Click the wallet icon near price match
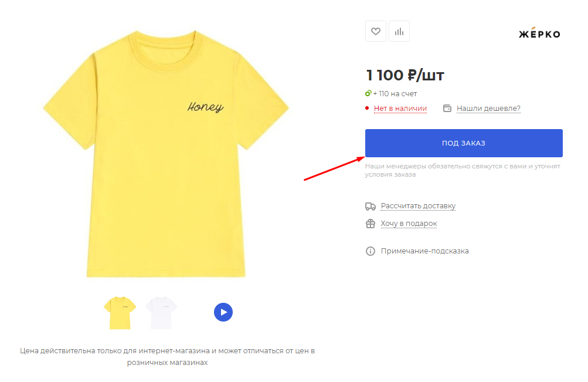Image resolution: width=588 pixels, height=382 pixels. [447, 109]
